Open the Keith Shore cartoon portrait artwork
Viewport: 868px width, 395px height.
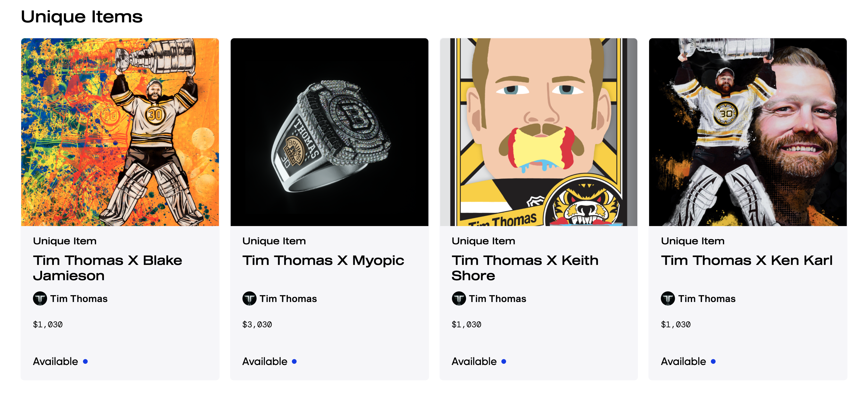(x=538, y=132)
